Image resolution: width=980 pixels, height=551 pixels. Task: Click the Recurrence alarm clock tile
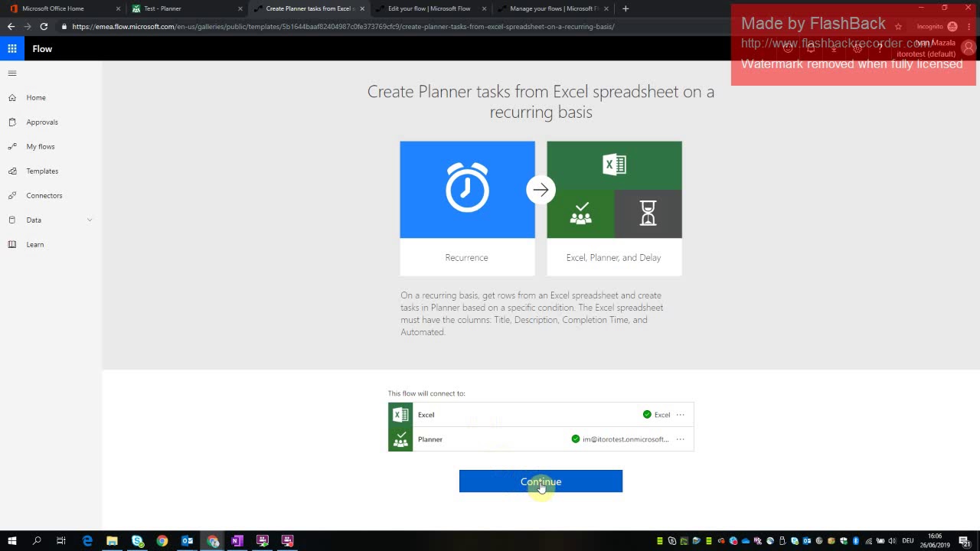(467, 190)
